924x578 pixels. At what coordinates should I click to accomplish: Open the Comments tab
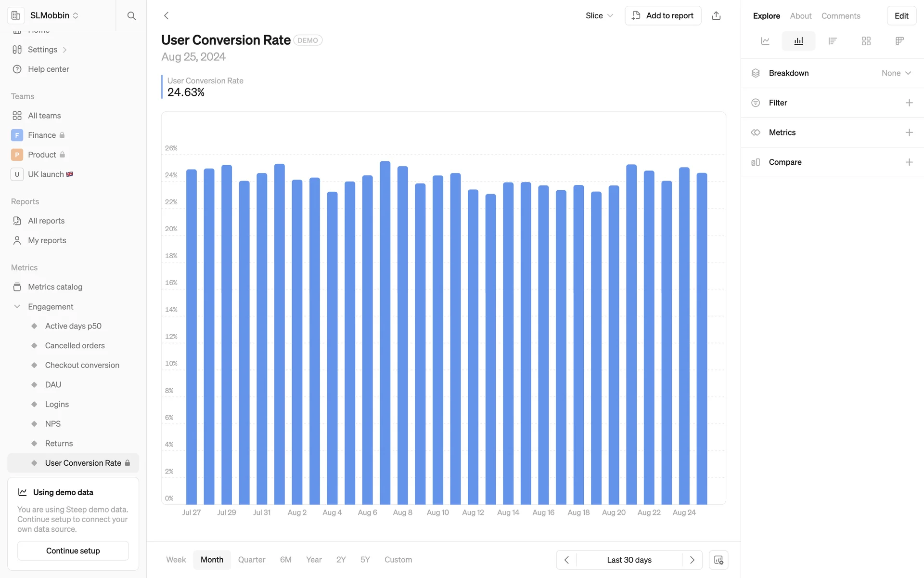(x=841, y=16)
